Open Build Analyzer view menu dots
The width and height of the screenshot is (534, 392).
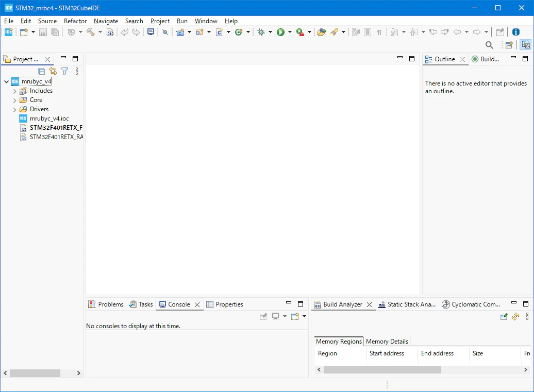527,316
